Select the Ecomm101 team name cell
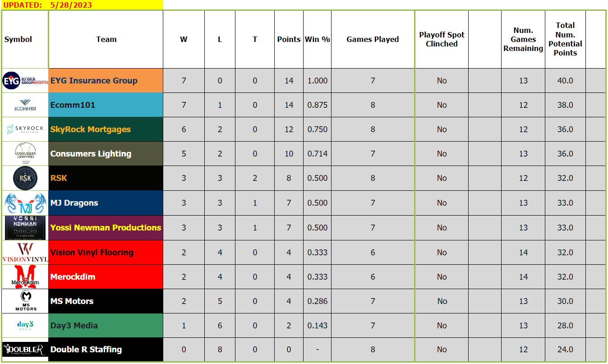608x364 pixels. pos(106,105)
